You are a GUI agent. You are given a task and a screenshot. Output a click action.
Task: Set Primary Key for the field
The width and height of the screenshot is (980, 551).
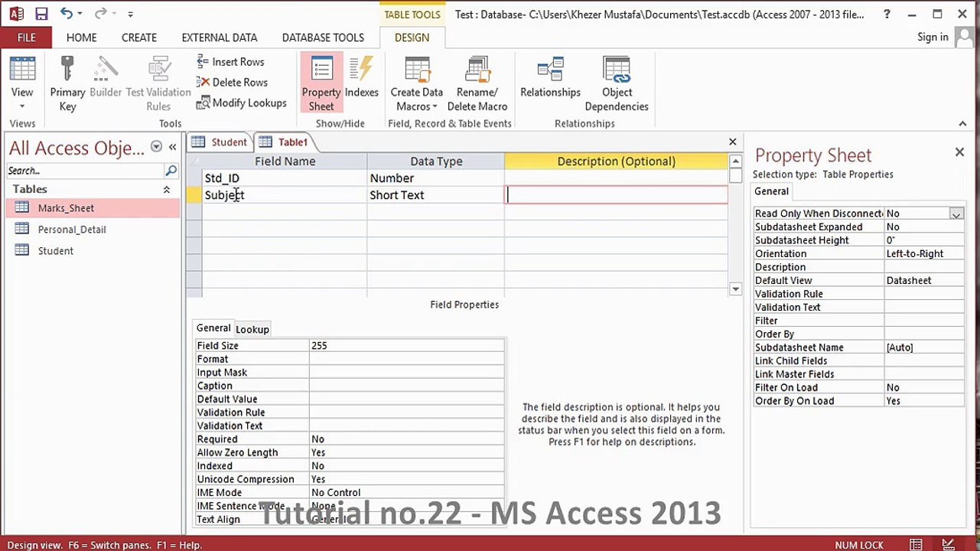click(x=67, y=85)
